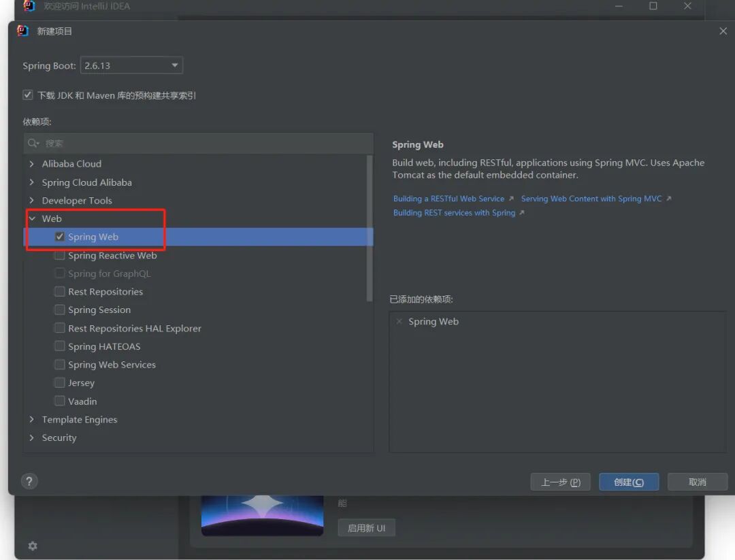Click the IntelliJ icon in the New Project title bar

click(x=22, y=31)
